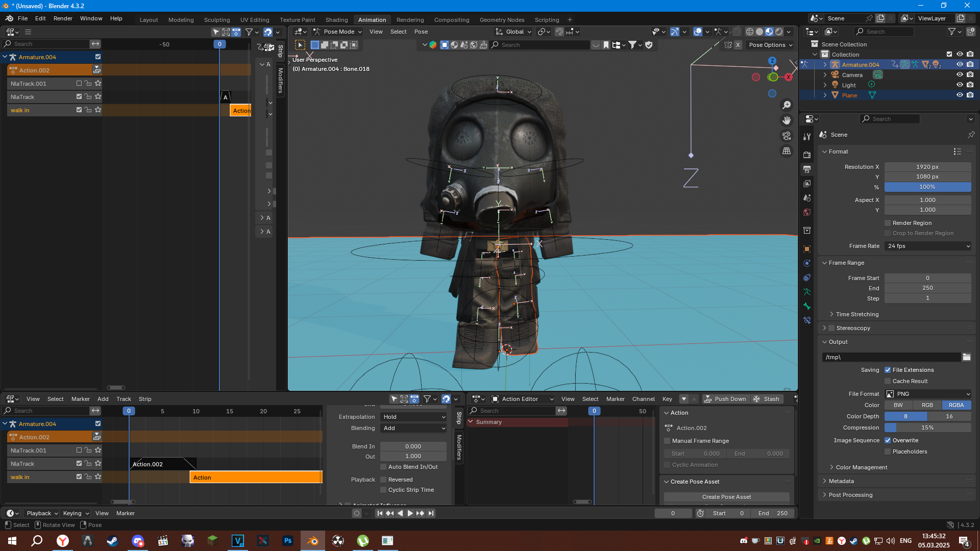The image size is (980, 551).
Task: Hide the Camera object via eye icon
Action: tap(960, 75)
